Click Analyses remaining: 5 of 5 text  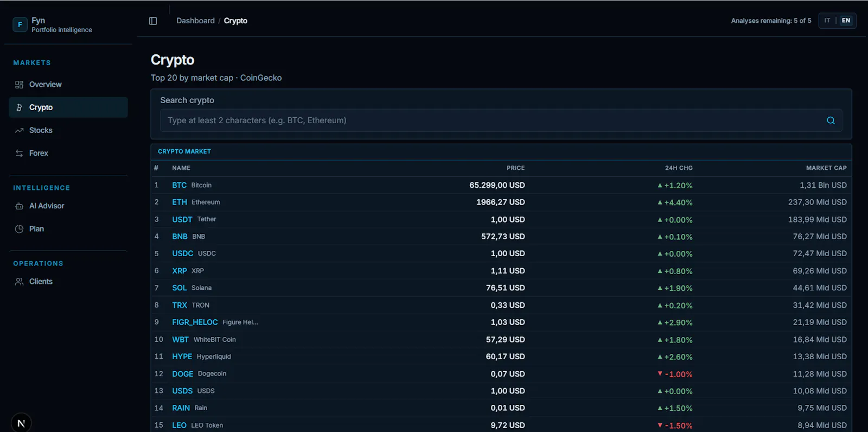click(771, 21)
